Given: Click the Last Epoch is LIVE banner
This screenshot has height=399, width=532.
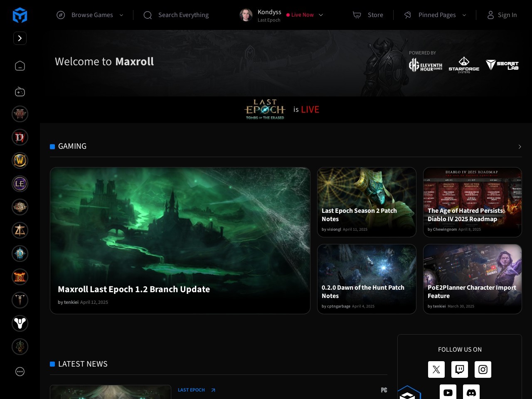Looking at the screenshot, I should click(281, 110).
